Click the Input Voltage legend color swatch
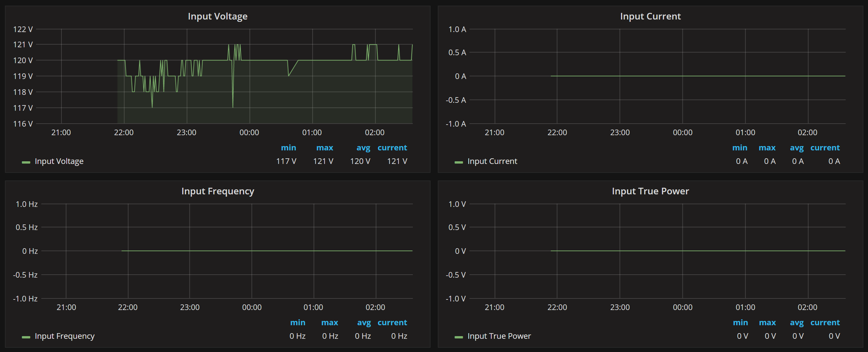The image size is (868, 352). pyautogui.click(x=26, y=162)
